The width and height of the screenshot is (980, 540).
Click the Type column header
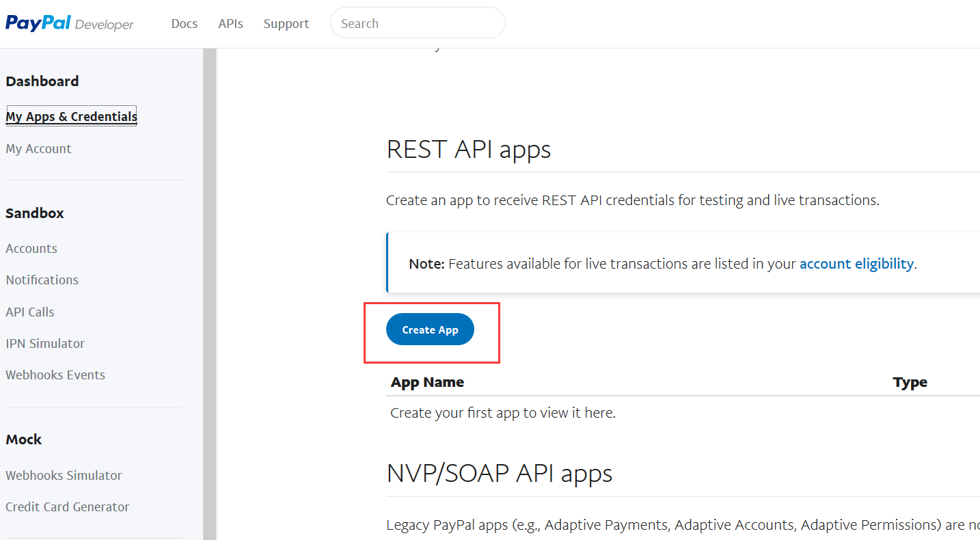point(910,382)
